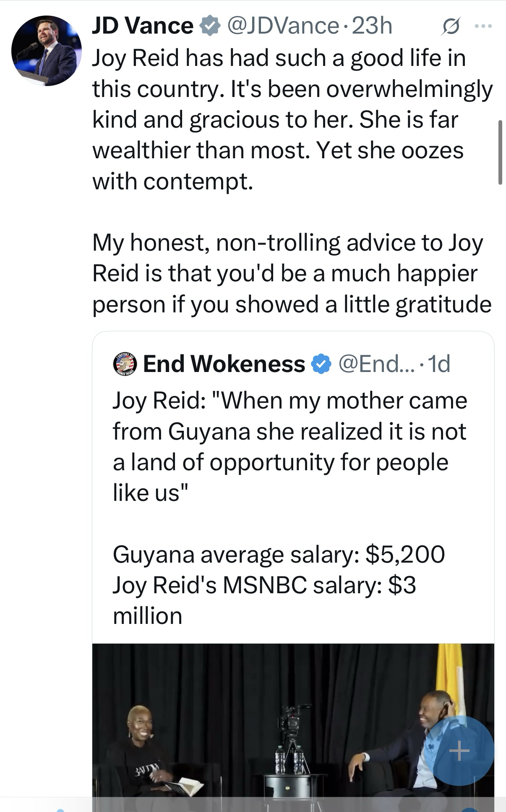Click the @JDVance handle
This screenshot has height=812, width=506.
[283, 26]
